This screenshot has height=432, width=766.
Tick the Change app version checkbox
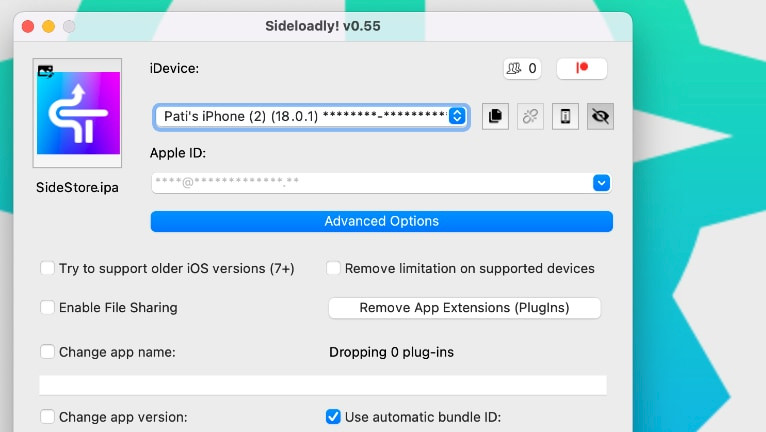[x=47, y=417]
